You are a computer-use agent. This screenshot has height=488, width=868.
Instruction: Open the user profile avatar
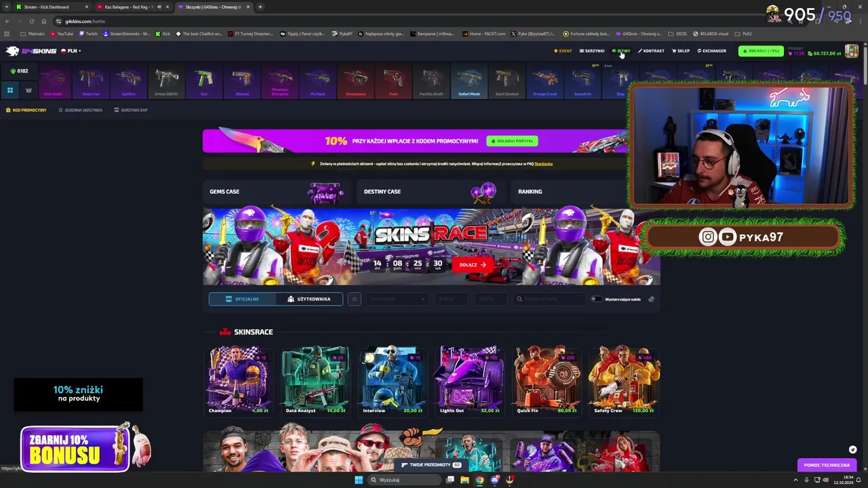(852, 51)
